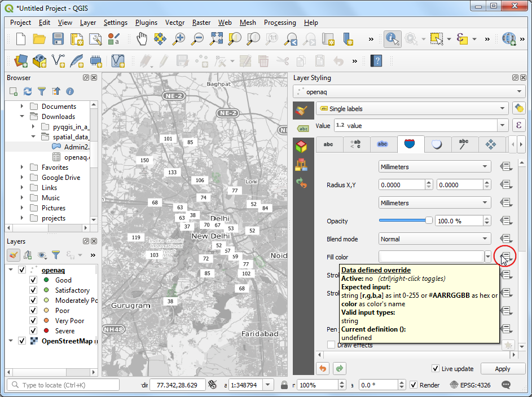
Task: Click the Apply button
Action: click(502, 369)
